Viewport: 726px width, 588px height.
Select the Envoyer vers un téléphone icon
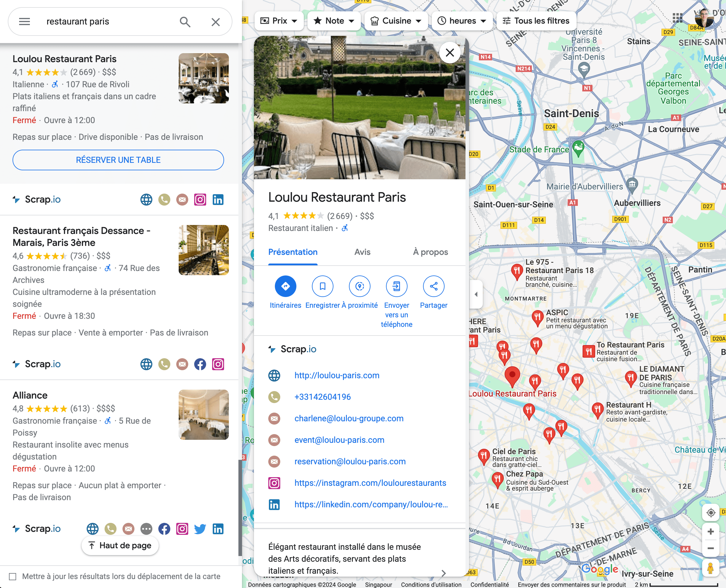point(396,286)
